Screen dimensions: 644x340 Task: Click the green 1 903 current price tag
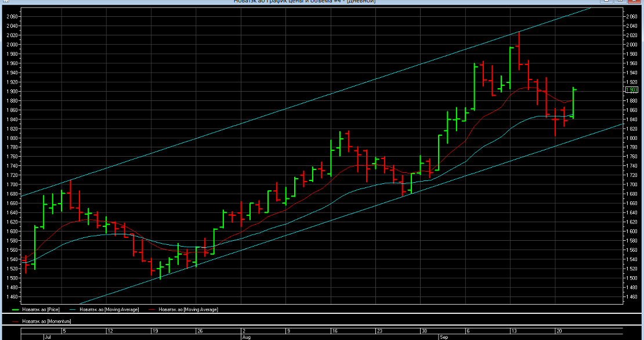631,89
